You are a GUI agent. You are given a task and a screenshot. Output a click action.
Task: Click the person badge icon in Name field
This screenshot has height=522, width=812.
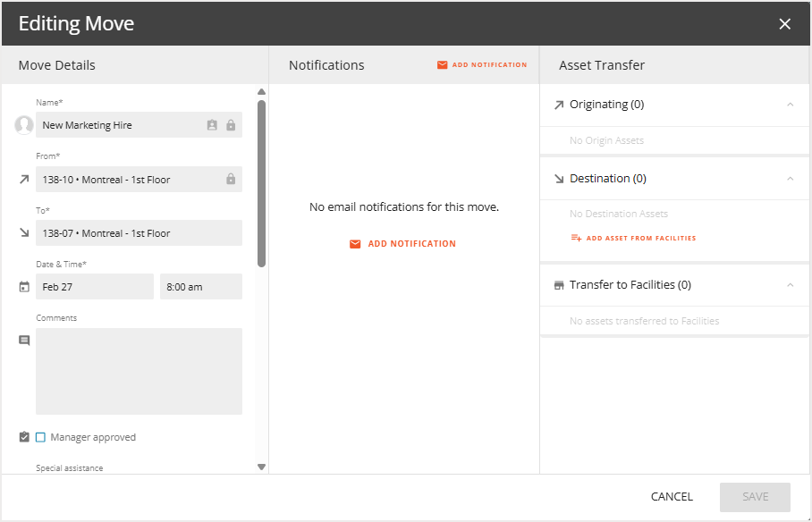(x=212, y=125)
